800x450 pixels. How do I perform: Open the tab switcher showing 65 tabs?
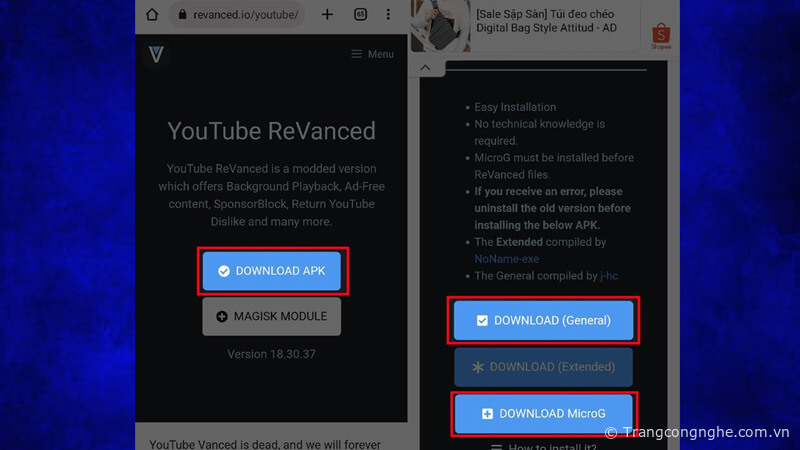coord(360,15)
